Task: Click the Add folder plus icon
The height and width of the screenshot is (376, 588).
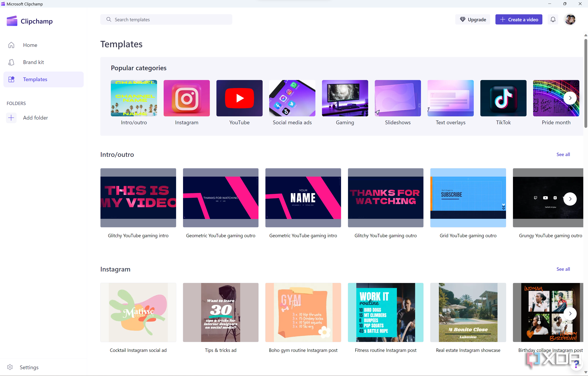Action: (x=11, y=118)
